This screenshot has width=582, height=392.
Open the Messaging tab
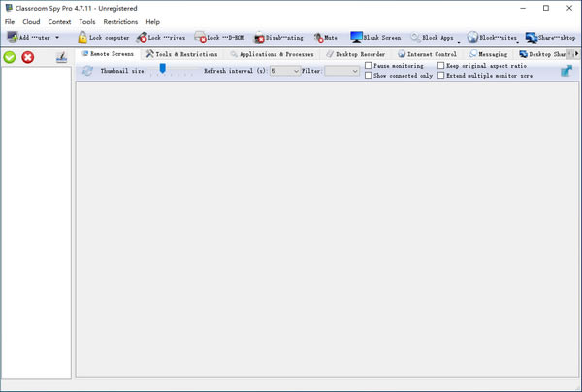[x=488, y=54]
